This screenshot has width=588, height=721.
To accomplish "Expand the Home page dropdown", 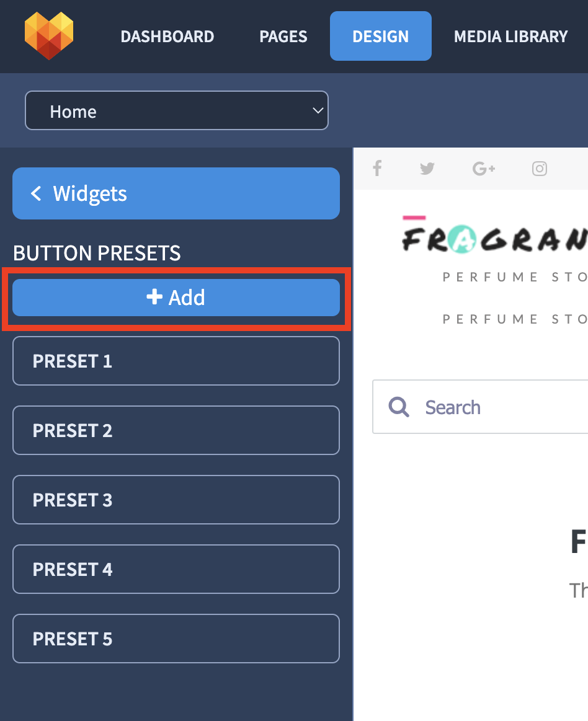I will pyautogui.click(x=177, y=110).
